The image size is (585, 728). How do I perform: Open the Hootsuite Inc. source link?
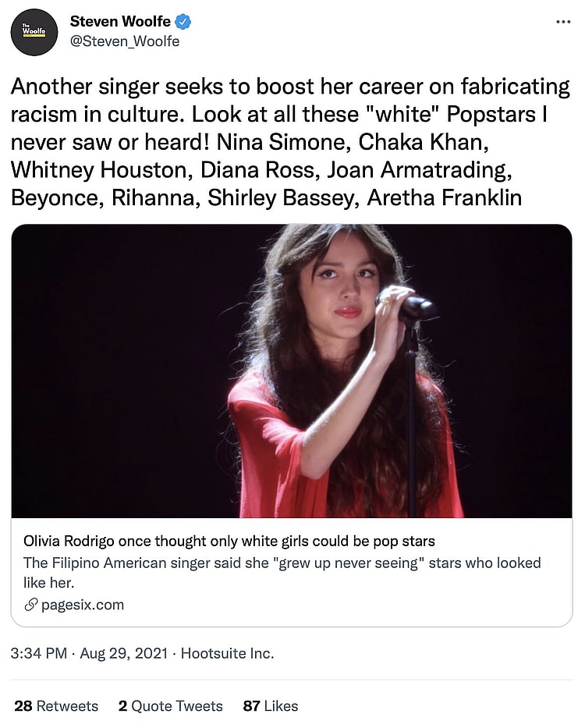point(227,653)
